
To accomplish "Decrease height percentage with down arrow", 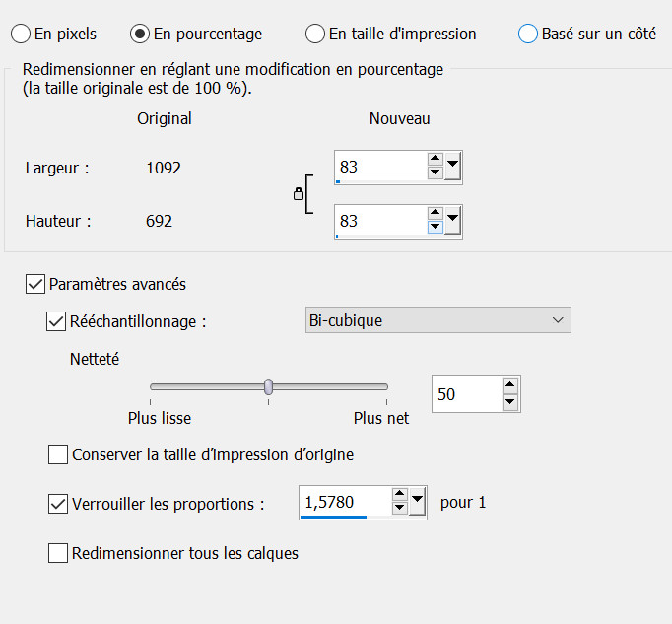I will 435,227.
